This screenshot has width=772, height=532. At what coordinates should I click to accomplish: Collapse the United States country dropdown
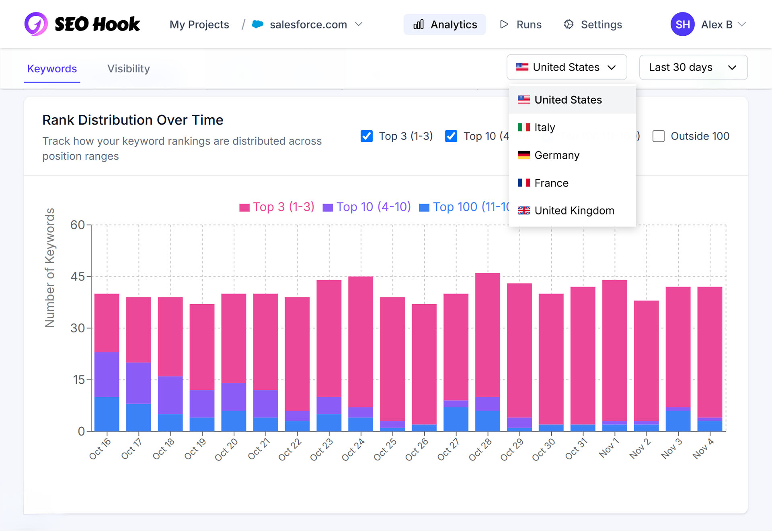pyautogui.click(x=566, y=67)
